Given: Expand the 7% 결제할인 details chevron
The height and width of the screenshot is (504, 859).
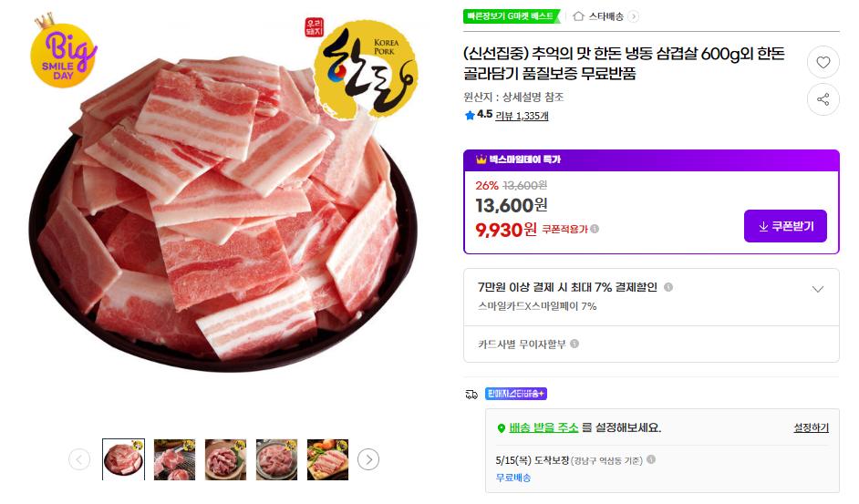Looking at the screenshot, I should (x=818, y=289).
